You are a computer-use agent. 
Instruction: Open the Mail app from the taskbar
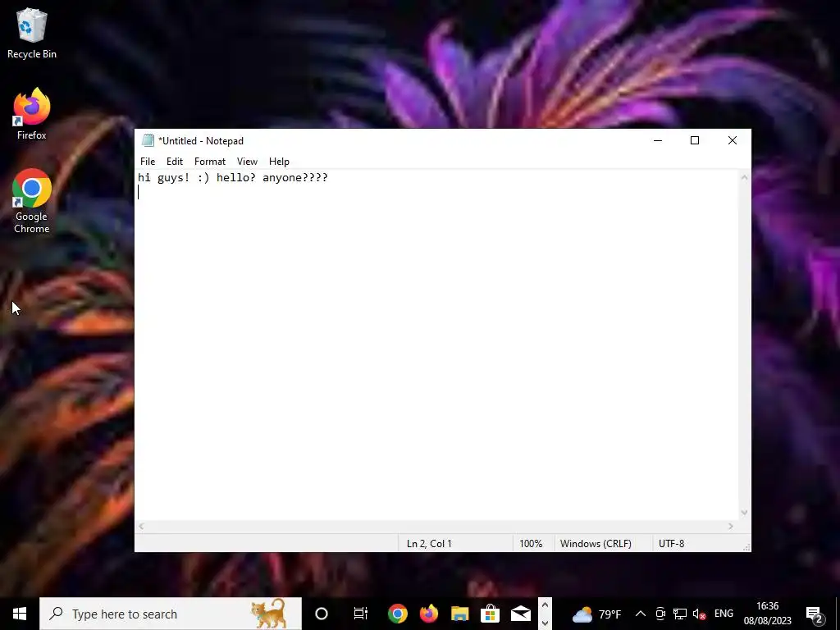pyautogui.click(x=521, y=614)
